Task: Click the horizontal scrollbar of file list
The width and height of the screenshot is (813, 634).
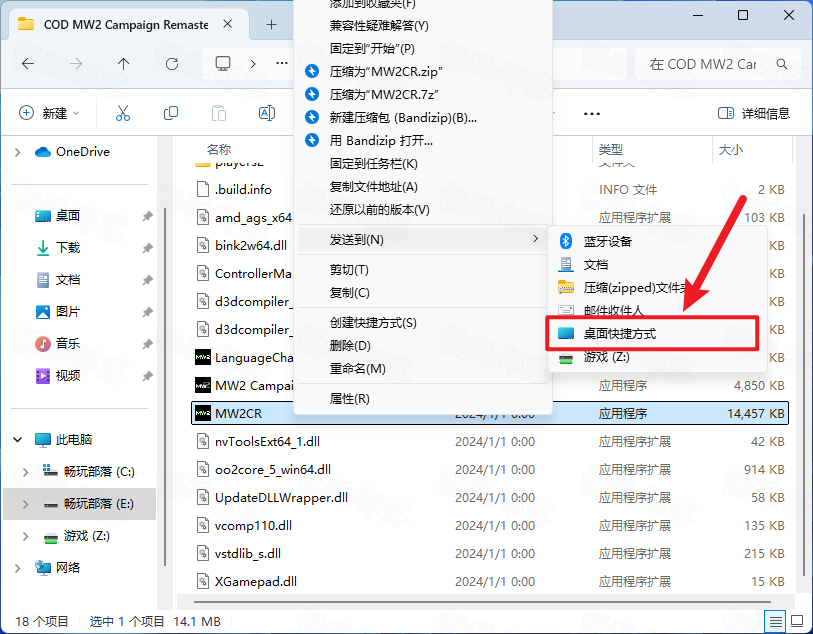Action: tap(482, 602)
